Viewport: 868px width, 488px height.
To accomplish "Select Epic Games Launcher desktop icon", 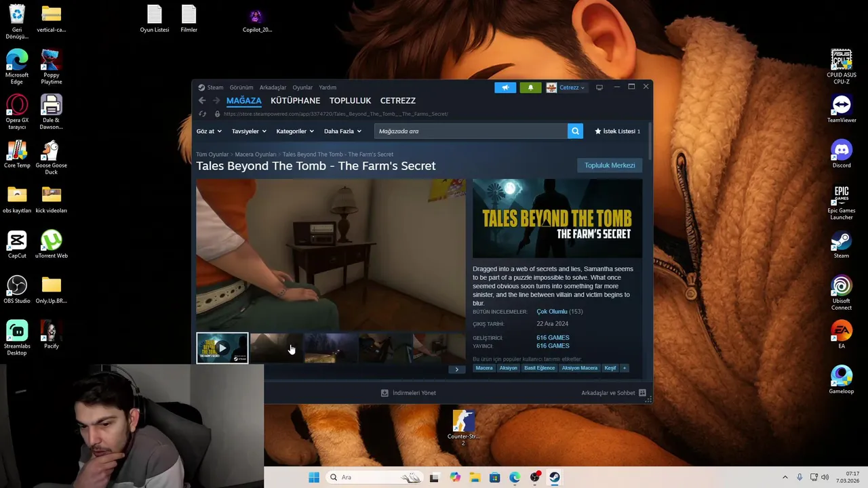I will coord(842,202).
